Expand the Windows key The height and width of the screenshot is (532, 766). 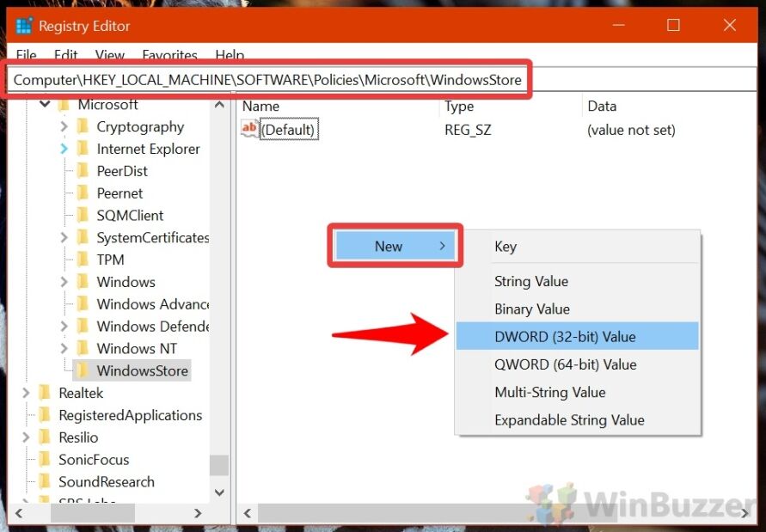64,282
